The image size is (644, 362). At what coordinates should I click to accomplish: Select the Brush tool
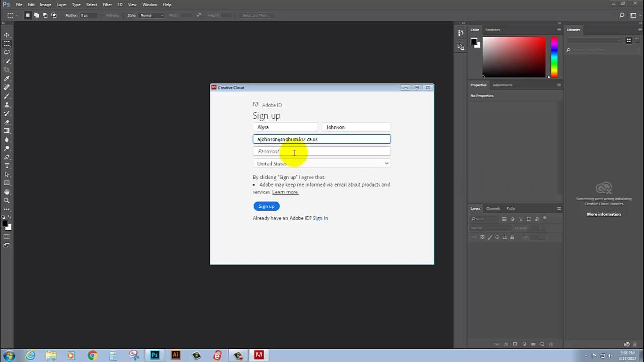pos(7,96)
